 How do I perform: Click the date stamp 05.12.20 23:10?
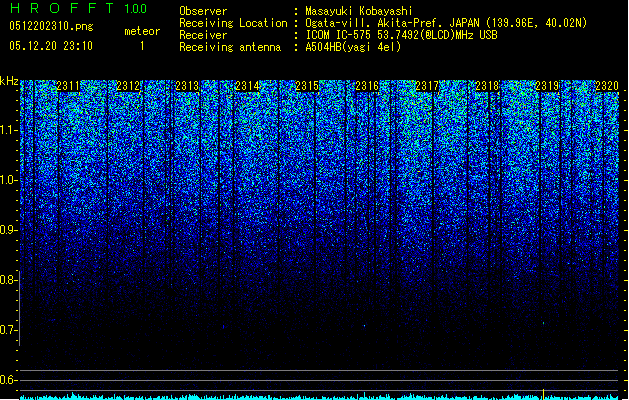pos(51,46)
